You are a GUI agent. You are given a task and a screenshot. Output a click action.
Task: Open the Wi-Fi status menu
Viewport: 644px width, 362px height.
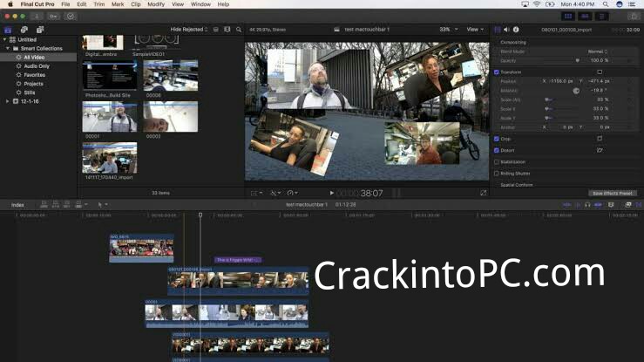[x=537, y=4]
